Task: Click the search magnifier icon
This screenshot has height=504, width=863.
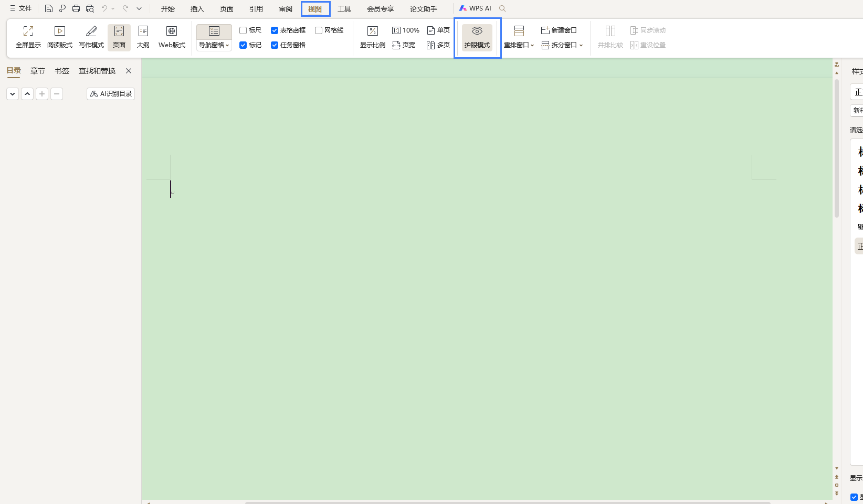Action: coord(502,8)
